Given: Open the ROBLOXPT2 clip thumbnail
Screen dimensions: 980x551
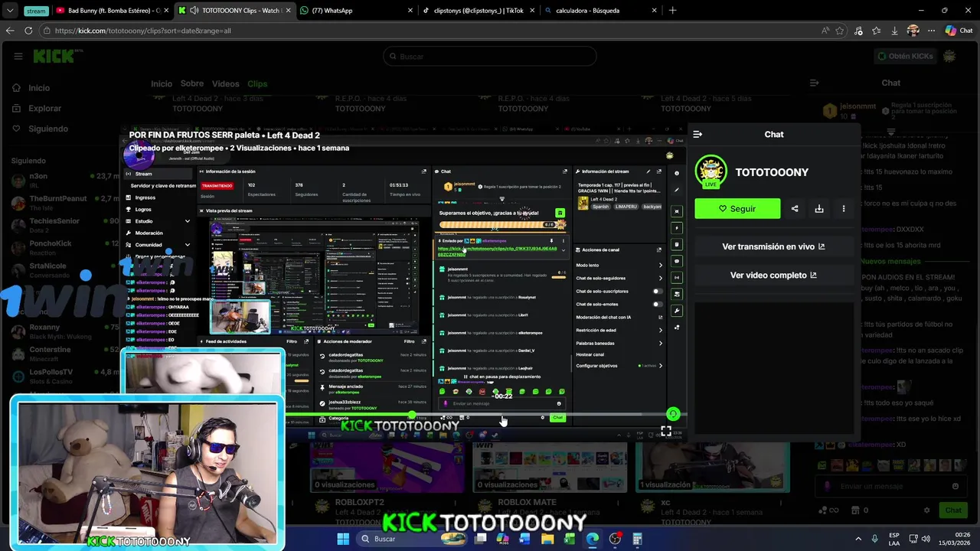Looking at the screenshot, I should 387,467.
